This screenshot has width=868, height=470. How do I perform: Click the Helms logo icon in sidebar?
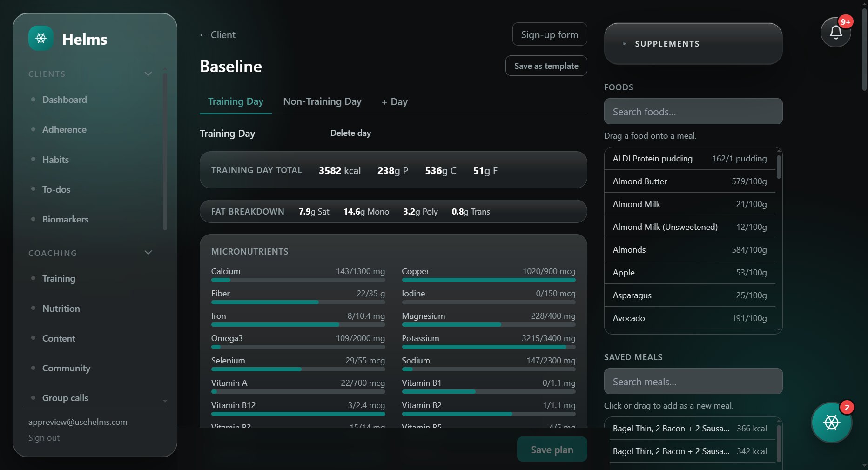point(41,38)
